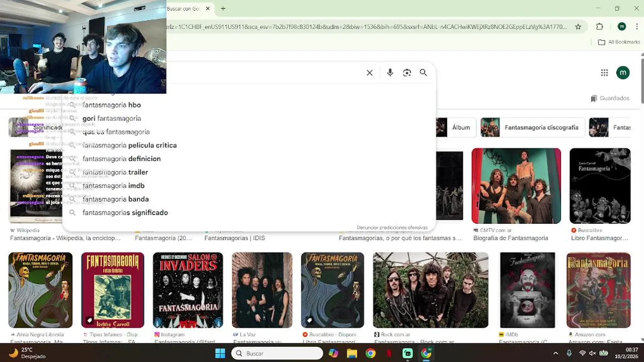Open the battery status tray icon
Screen dimensions: 644x362
pos(603,353)
